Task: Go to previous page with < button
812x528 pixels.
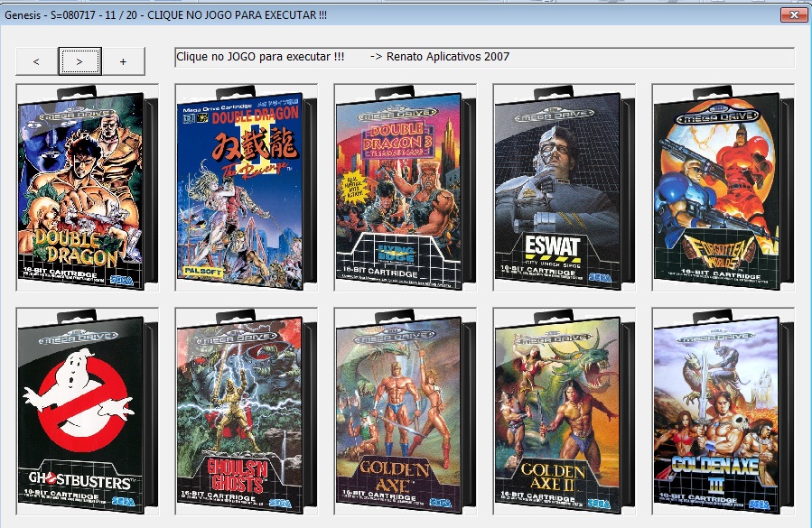Action: pos(37,61)
